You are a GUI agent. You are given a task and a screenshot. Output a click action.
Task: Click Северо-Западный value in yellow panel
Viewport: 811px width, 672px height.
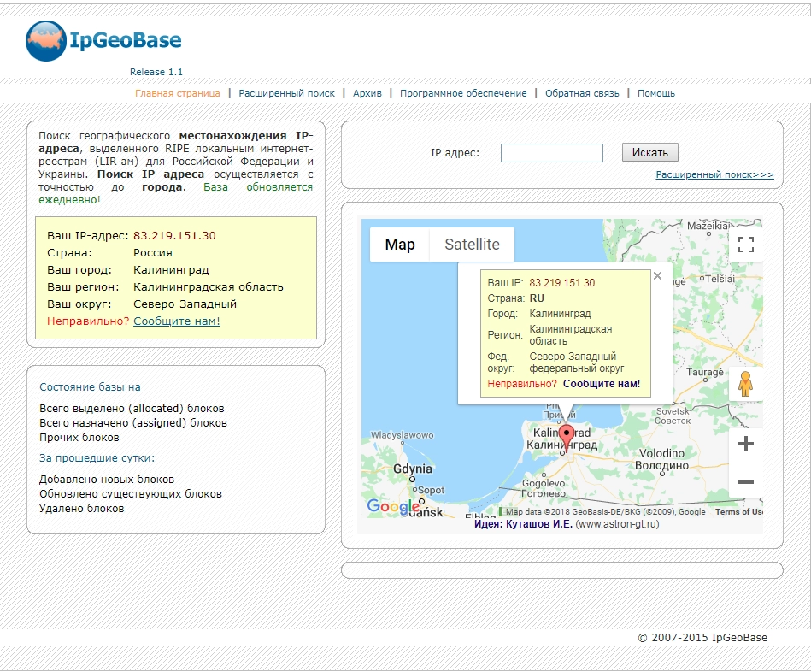point(185,304)
